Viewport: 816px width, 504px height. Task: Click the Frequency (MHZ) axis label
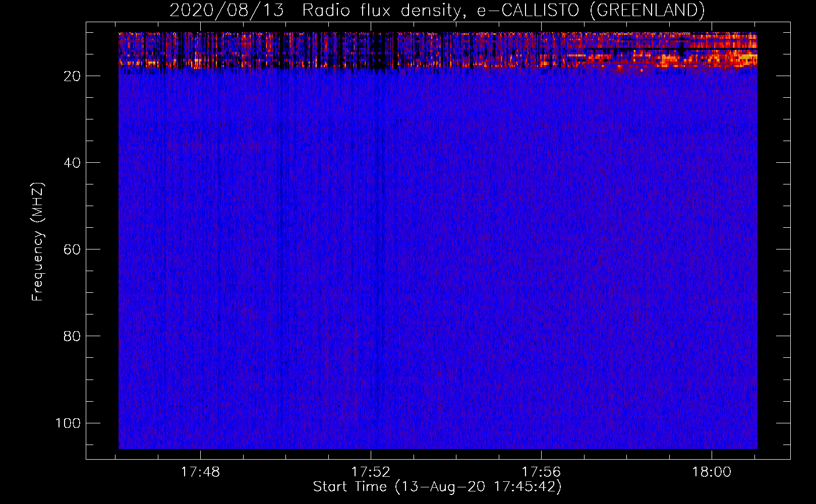click(38, 241)
